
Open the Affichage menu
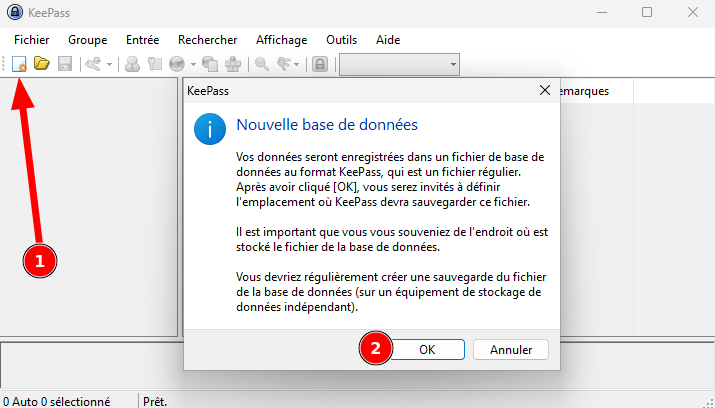[281, 40]
